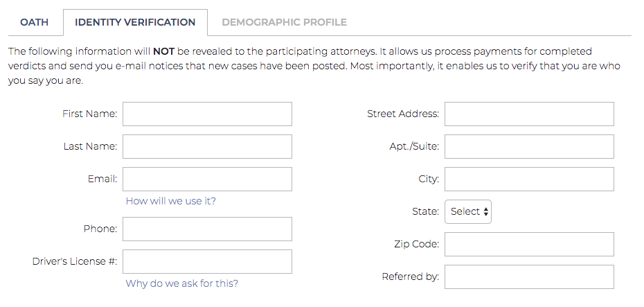Click the Driver's License number field
Viewport: 644px width, 307px height.
click(207, 261)
